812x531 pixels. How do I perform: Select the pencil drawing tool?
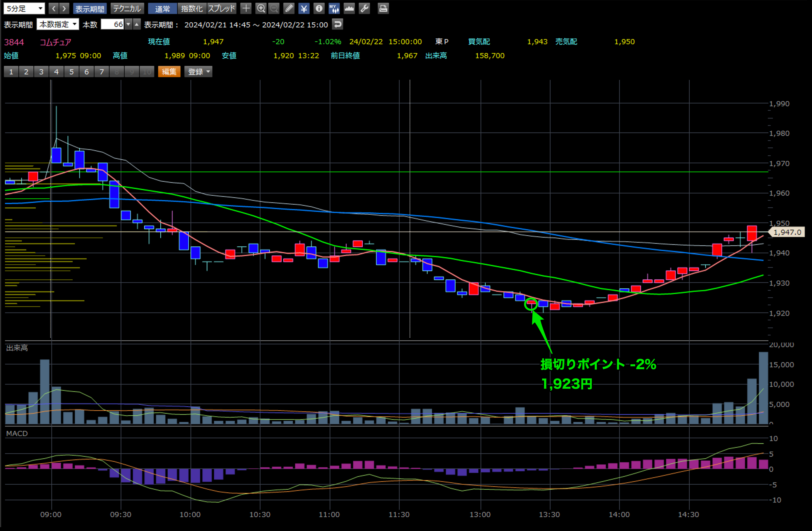pos(289,8)
